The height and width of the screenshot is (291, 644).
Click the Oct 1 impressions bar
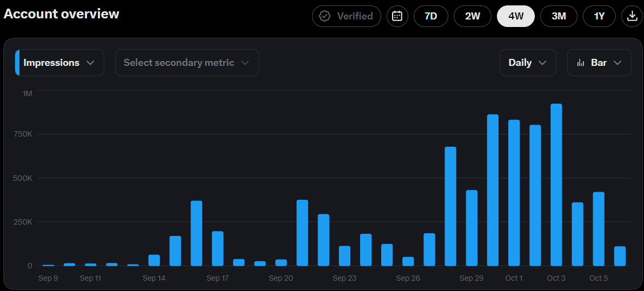514,193
